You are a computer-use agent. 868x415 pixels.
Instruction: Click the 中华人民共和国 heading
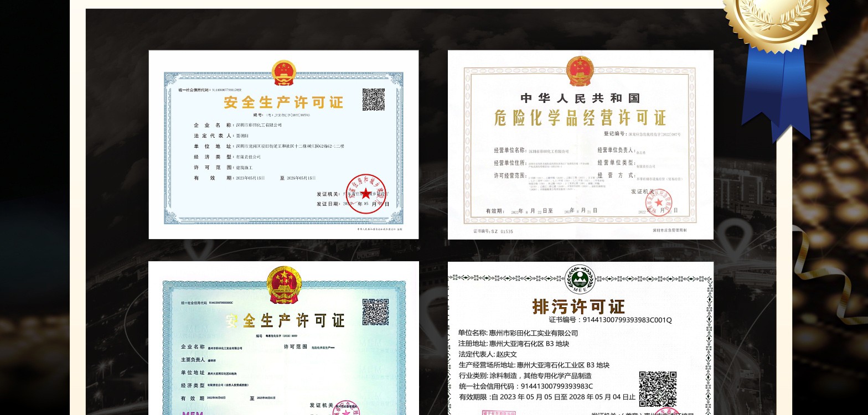click(580, 98)
